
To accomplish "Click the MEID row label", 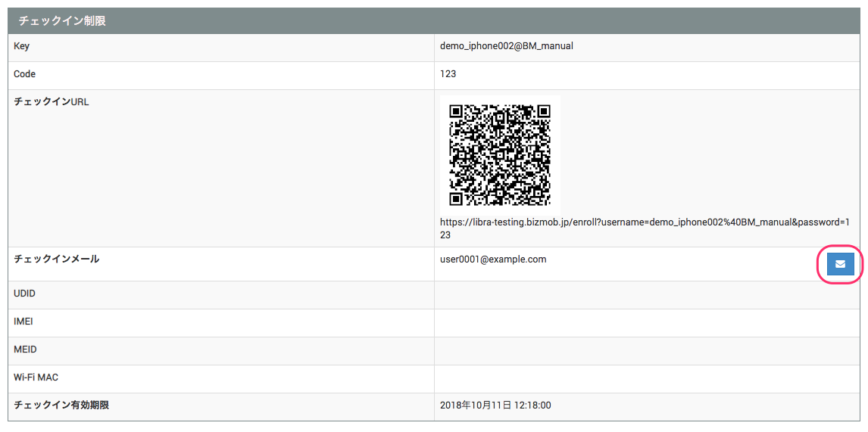I will (x=25, y=350).
